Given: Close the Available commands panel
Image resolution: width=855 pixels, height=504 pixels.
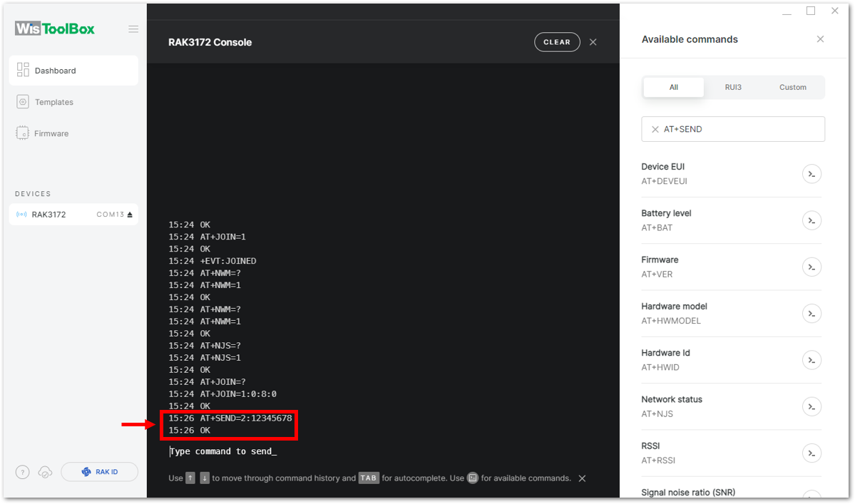Looking at the screenshot, I should [820, 39].
